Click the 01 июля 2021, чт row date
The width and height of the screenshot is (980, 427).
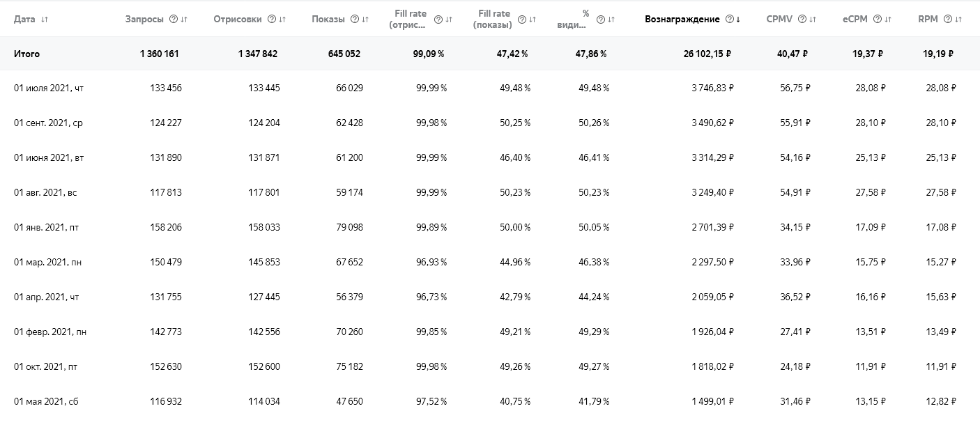point(49,88)
